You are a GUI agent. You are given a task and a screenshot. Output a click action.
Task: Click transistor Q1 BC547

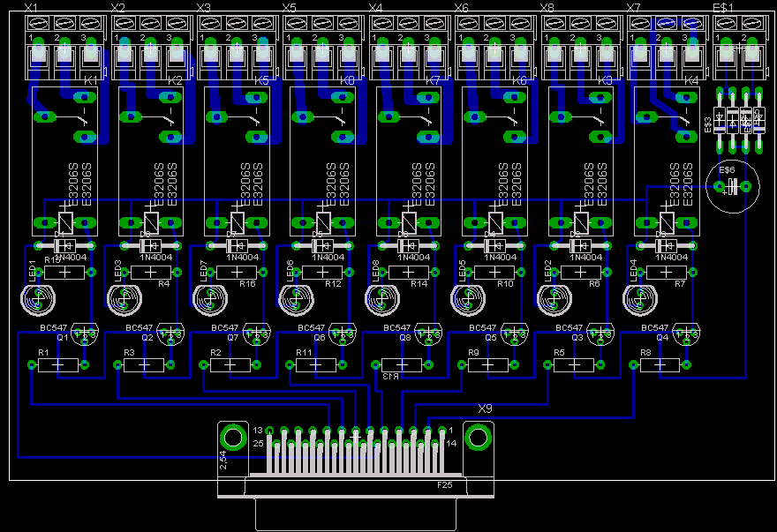pos(83,333)
